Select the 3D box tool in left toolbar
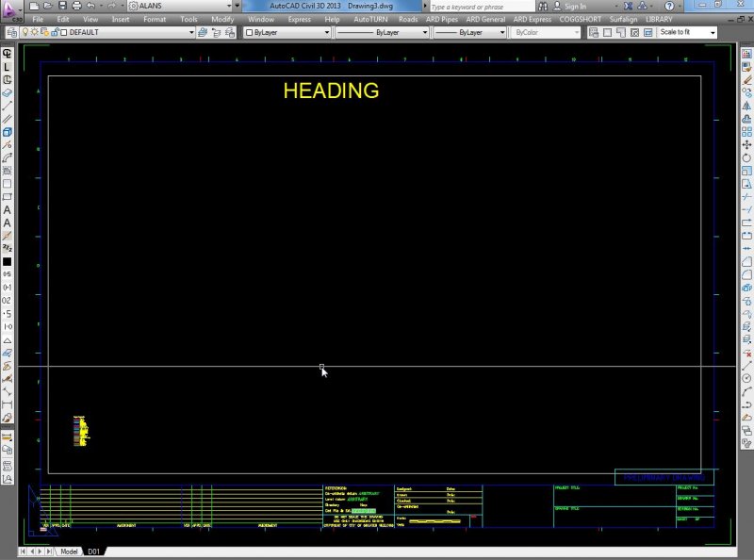Screen dimensions: 754x560 [x=7, y=131]
